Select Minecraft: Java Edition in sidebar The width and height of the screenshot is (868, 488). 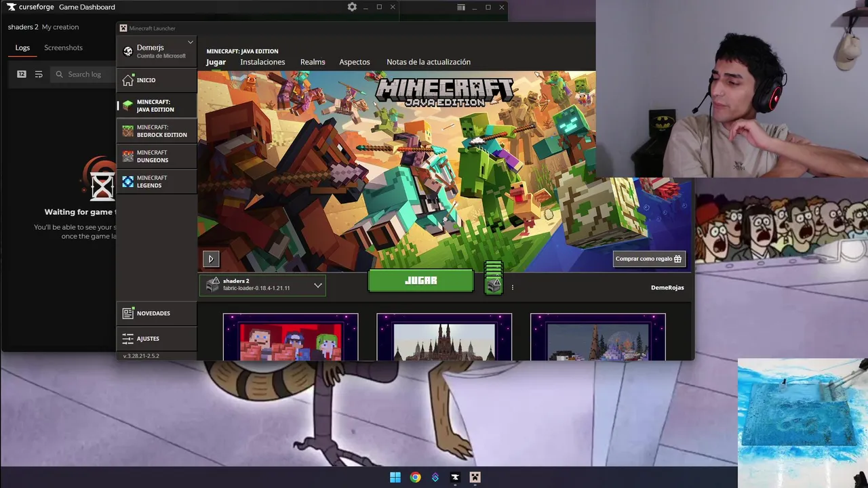[157, 106]
